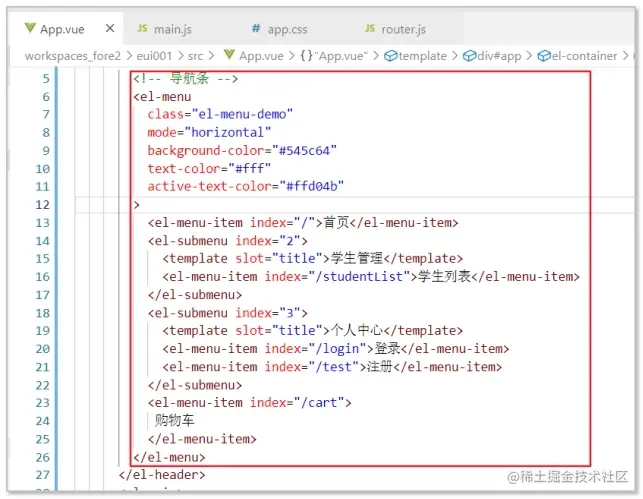Click the cube icon beside el-container breadcrumb
643x499 pixels.
pyautogui.click(x=544, y=55)
